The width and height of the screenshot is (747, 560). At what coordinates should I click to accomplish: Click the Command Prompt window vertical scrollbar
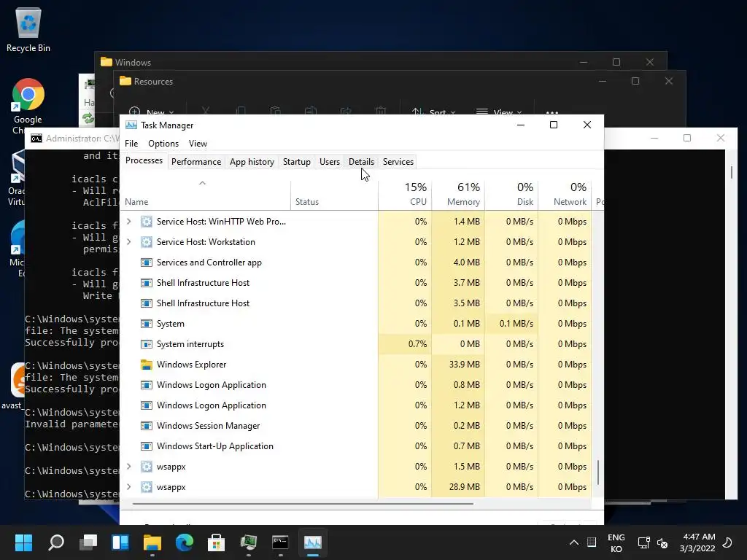coord(731,172)
